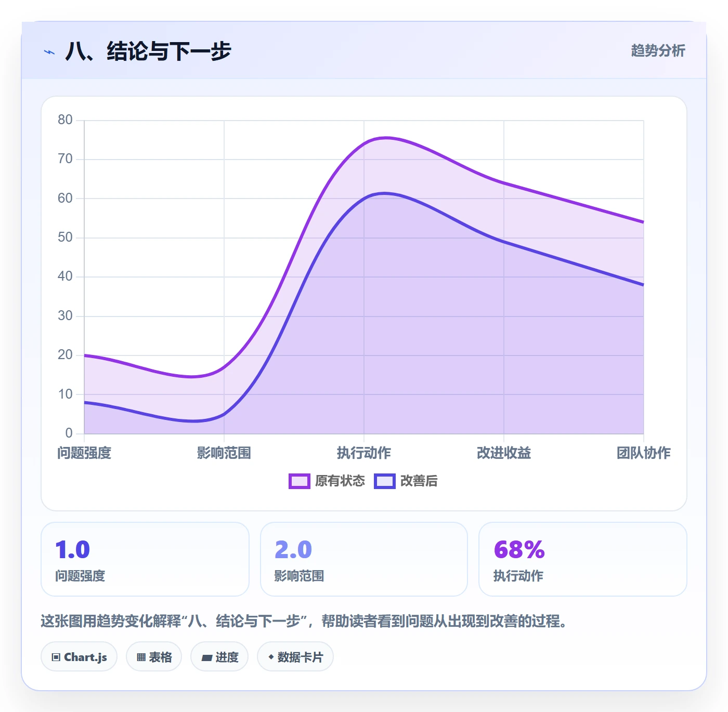Click the 影响范围 x-axis label
This screenshot has width=728, height=712.
point(224,453)
